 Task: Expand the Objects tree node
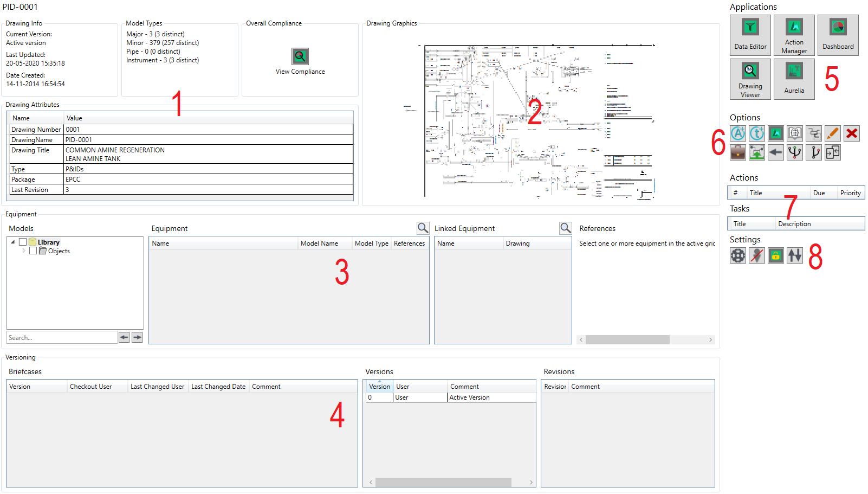coord(24,251)
